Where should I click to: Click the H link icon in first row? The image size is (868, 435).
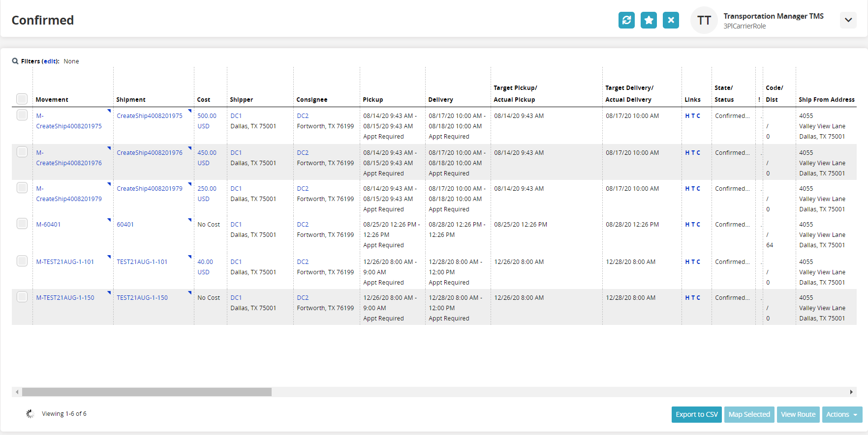[687, 116]
